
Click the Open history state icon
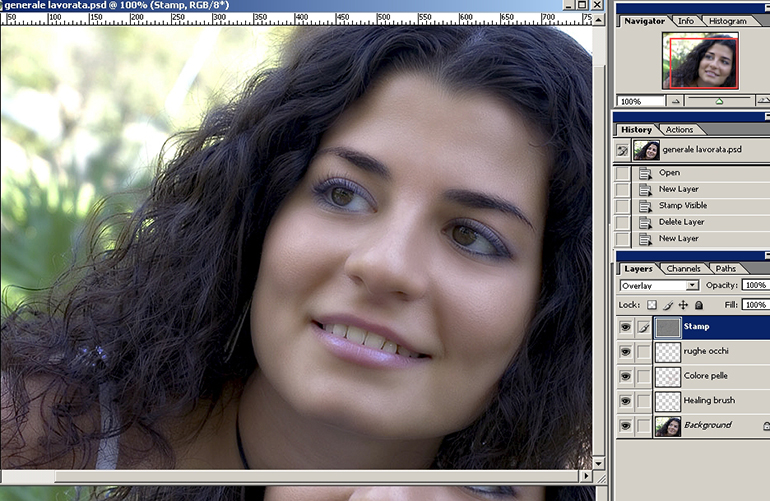click(x=645, y=173)
